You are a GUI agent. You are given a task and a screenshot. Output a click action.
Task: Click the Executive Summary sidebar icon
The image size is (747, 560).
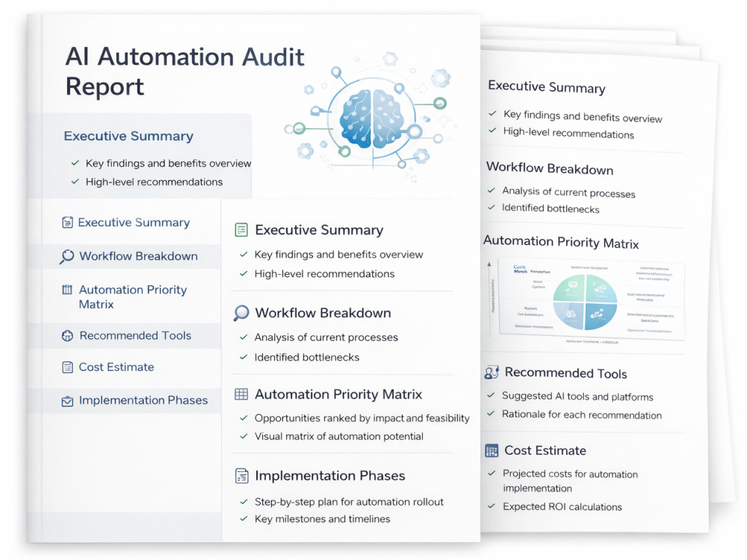click(x=67, y=223)
